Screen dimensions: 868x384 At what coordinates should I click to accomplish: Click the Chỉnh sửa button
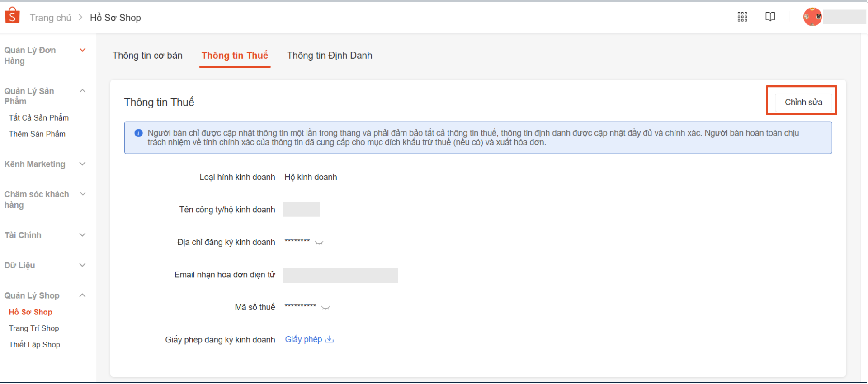click(803, 102)
